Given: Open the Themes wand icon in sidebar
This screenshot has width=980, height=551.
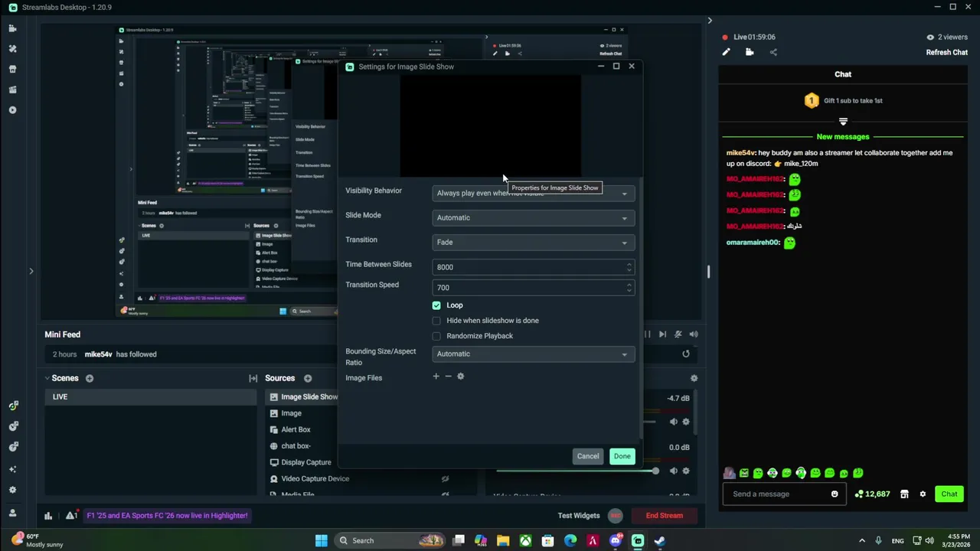Looking at the screenshot, I should tap(12, 48).
